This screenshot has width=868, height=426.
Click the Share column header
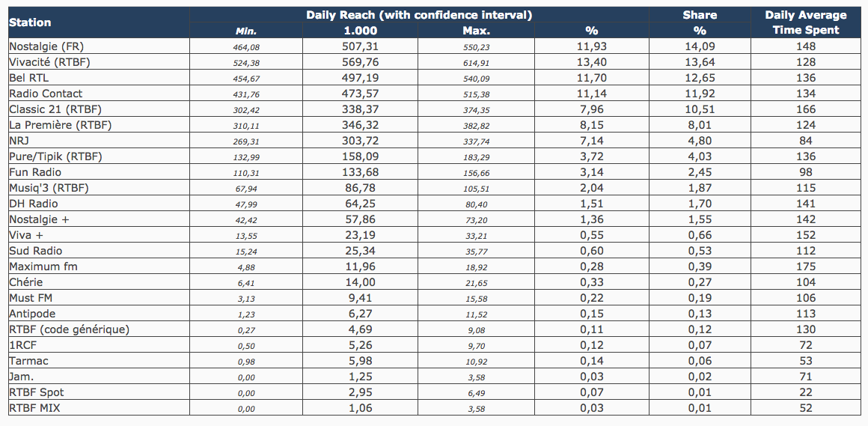[x=700, y=15]
